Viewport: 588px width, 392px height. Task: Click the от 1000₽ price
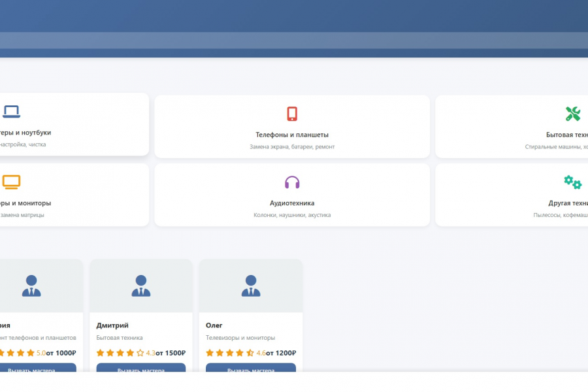[x=61, y=353]
